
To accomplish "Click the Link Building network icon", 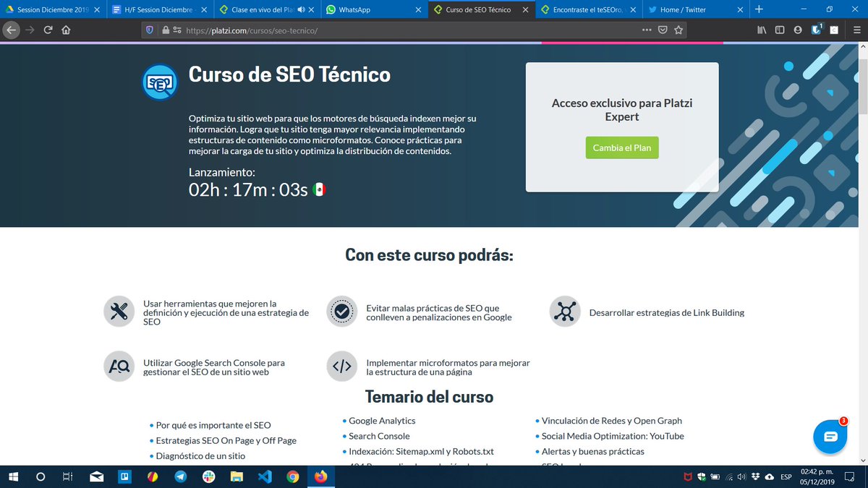I will (x=565, y=311).
